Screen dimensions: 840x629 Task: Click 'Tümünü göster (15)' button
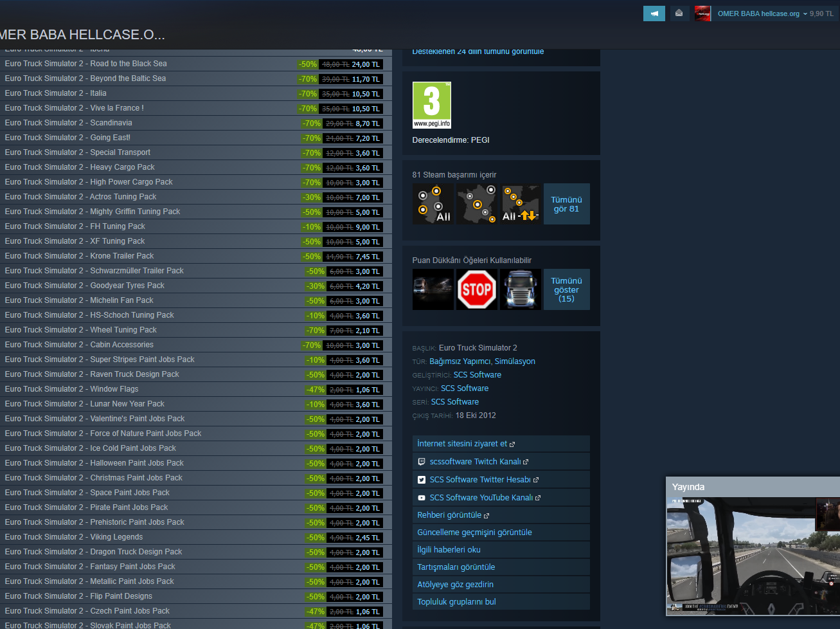pos(567,289)
